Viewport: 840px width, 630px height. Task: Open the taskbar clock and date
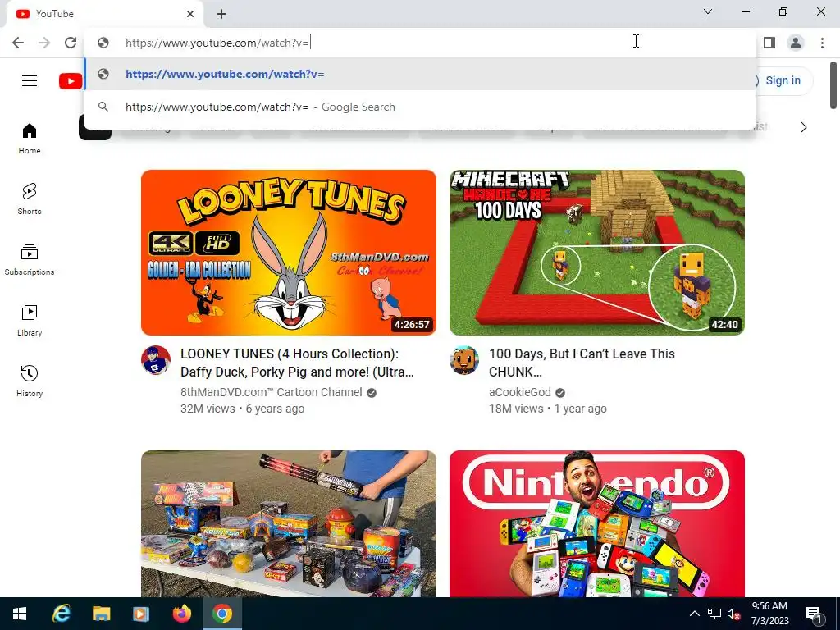(769, 614)
